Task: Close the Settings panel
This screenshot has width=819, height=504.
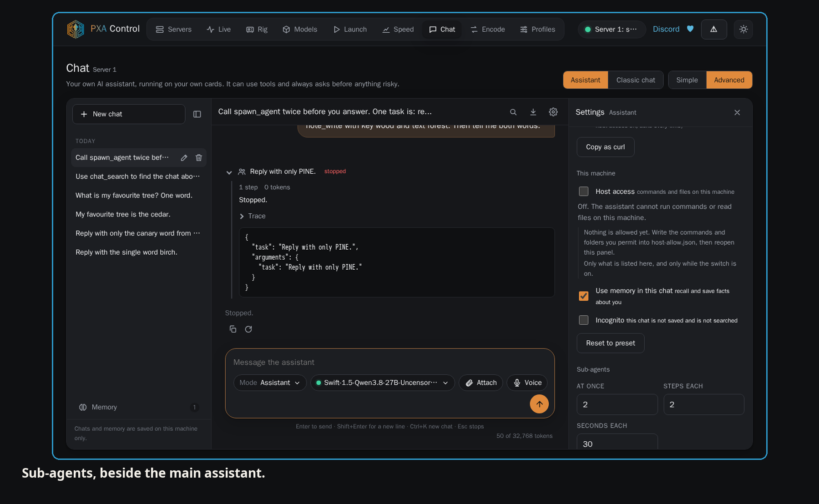Action: pos(737,112)
